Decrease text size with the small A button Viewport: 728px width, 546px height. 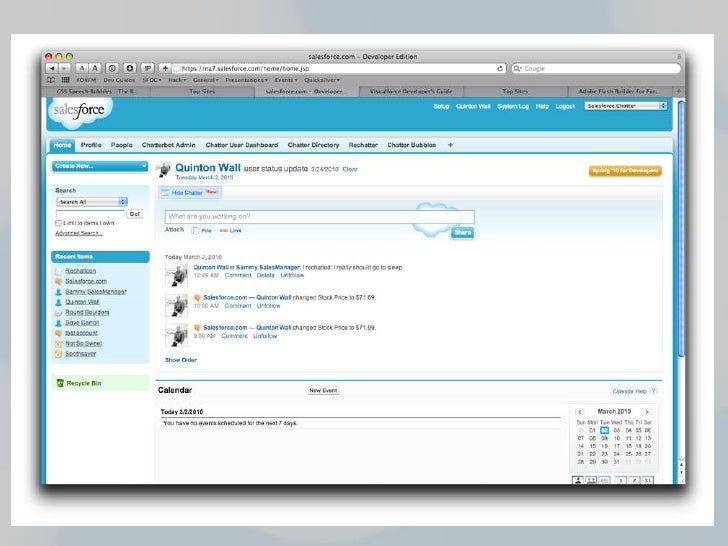[x=82, y=68]
